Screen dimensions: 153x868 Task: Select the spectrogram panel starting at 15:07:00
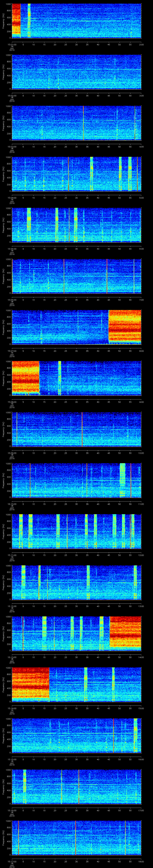point(76,327)
